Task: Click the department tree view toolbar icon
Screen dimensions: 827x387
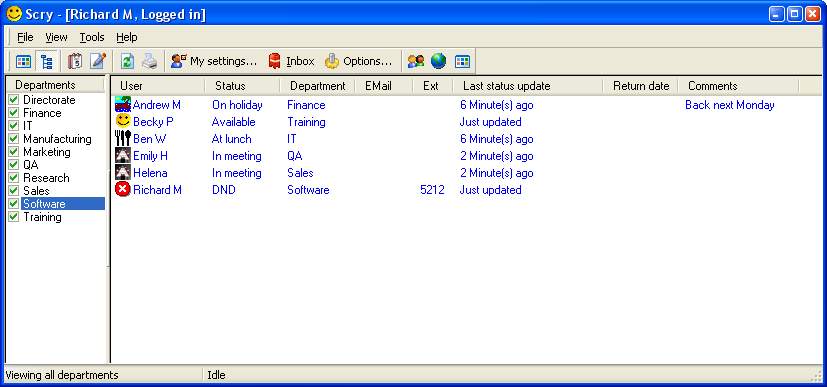Action: point(46,61)
